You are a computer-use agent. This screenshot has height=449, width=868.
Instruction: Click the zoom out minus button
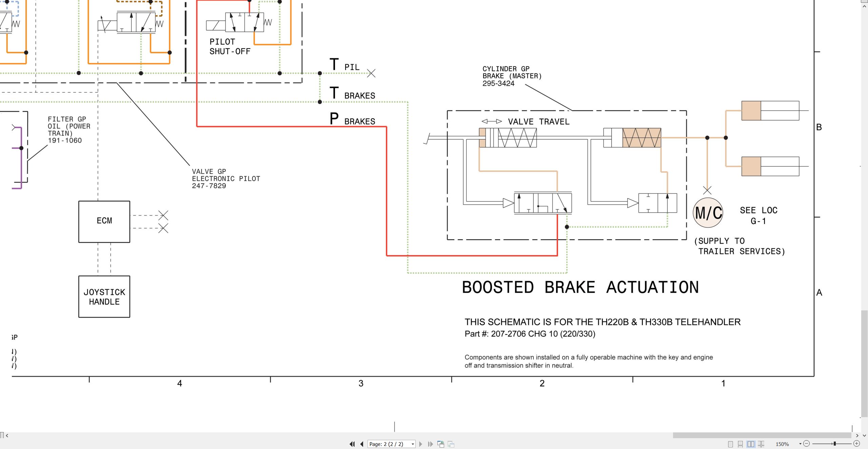(807, 444)
